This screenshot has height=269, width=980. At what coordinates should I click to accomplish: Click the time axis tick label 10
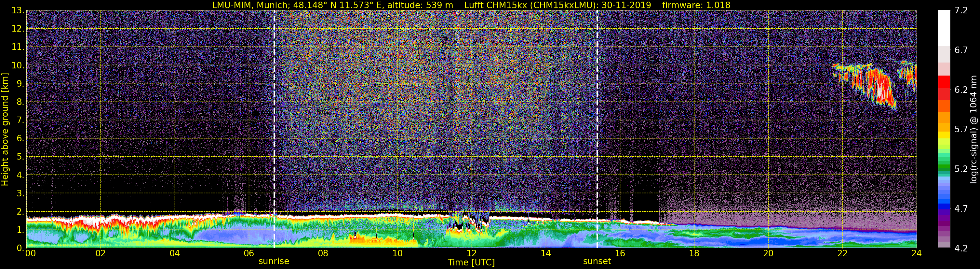pyautogui.click(x=397, y=253)
